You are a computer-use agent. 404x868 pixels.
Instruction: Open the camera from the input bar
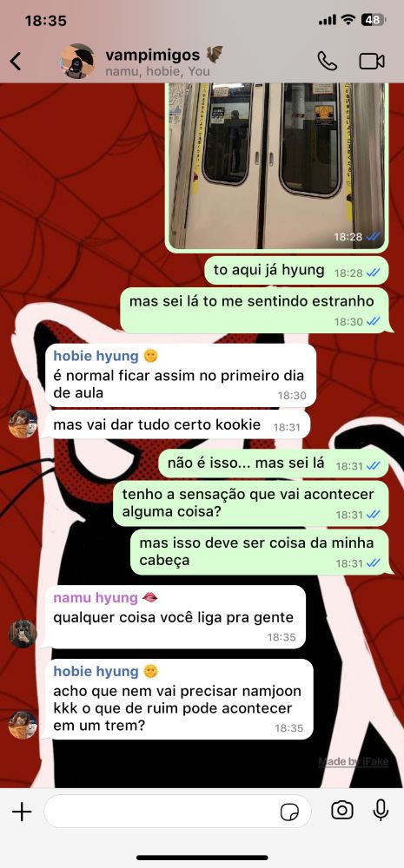coord(342,811)
